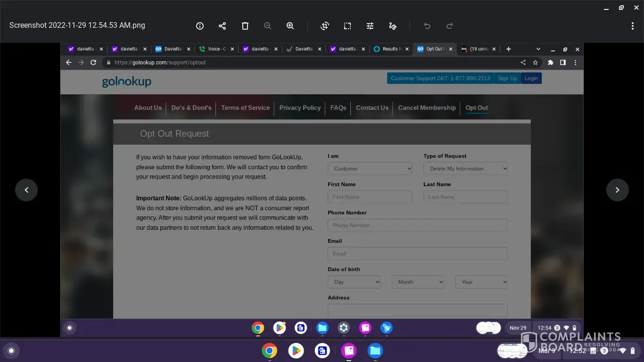Open the Cancel Membership menu item
Viewport: 644px width, 362px height.
point(427,108)
